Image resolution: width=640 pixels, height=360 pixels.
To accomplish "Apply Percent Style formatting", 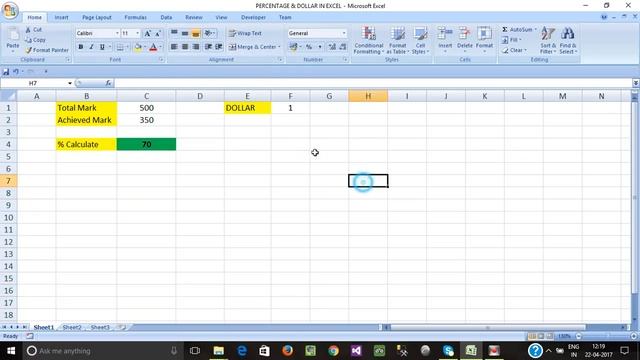I will [309, 47].
